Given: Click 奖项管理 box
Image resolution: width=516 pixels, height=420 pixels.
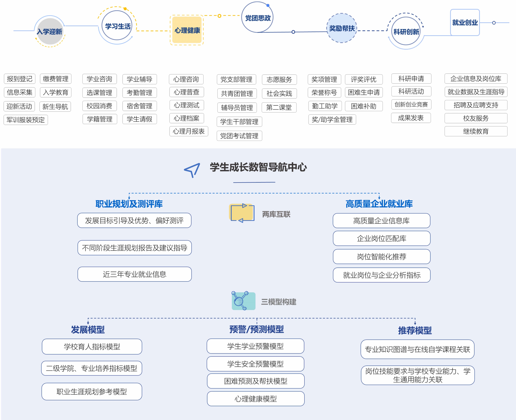Looking at the screenshot, I should [x=324, y=79].
